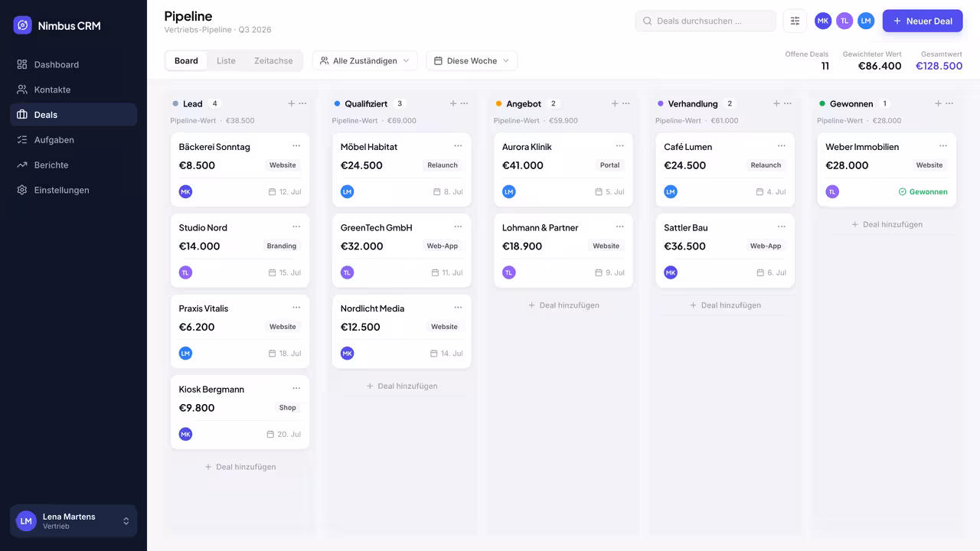This screenshot has width=980, height=551.
Task: Click the MK avatar on Sattler Bau
Action: pos(671,272)
